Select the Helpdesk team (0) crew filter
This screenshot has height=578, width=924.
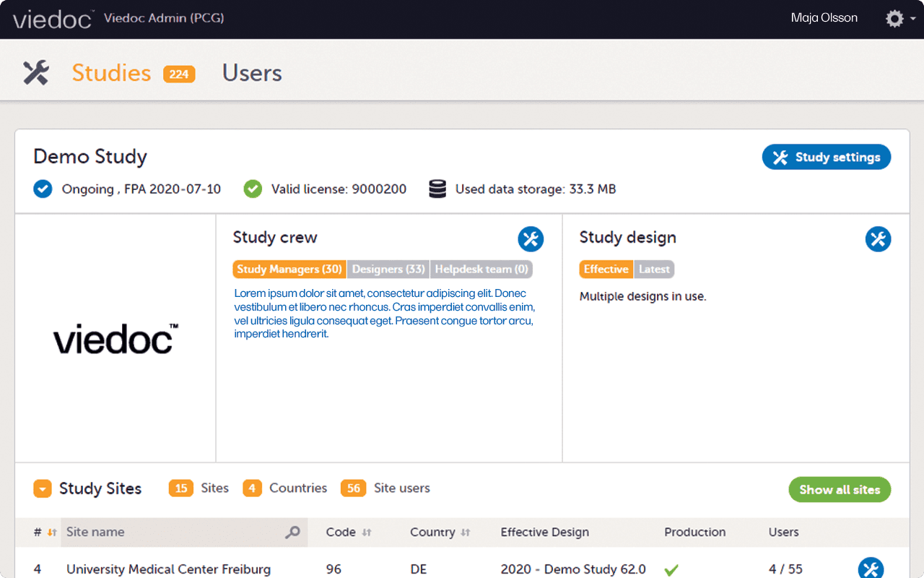[481, 269]
